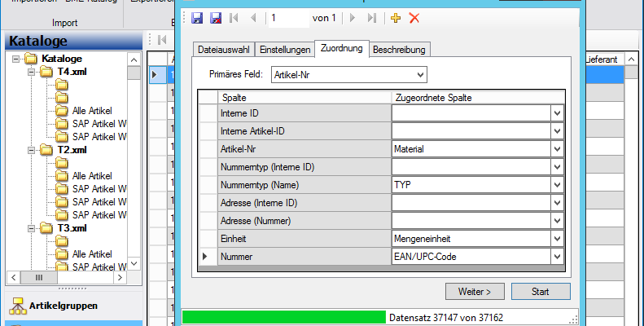Screen dimensions: 644x326
Task: Open the Artikelgruppen panel
Action: tap(64, 306)
